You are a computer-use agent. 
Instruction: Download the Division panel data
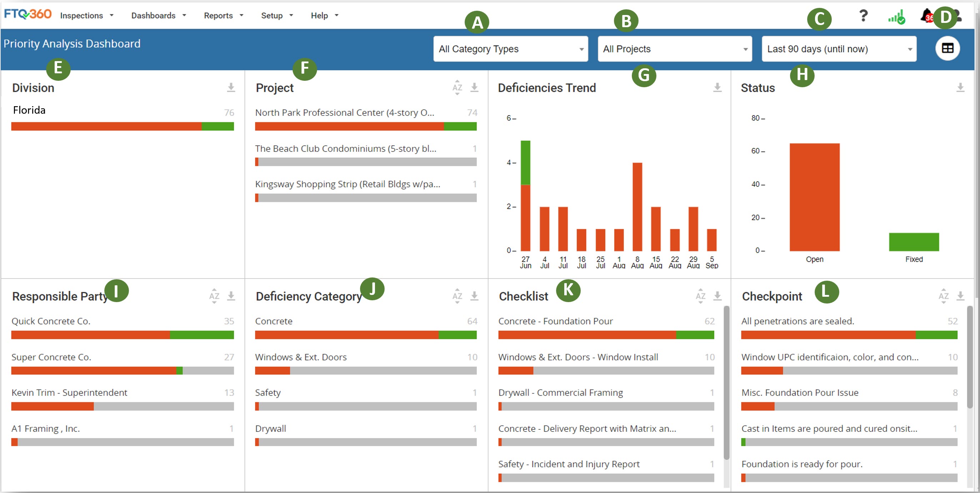[231, 88]
